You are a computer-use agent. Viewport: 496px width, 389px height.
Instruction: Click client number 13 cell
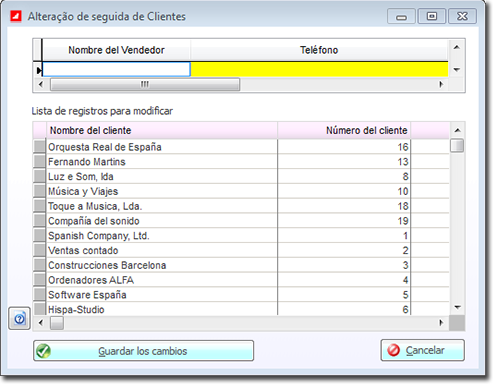[x=344, y=161]
